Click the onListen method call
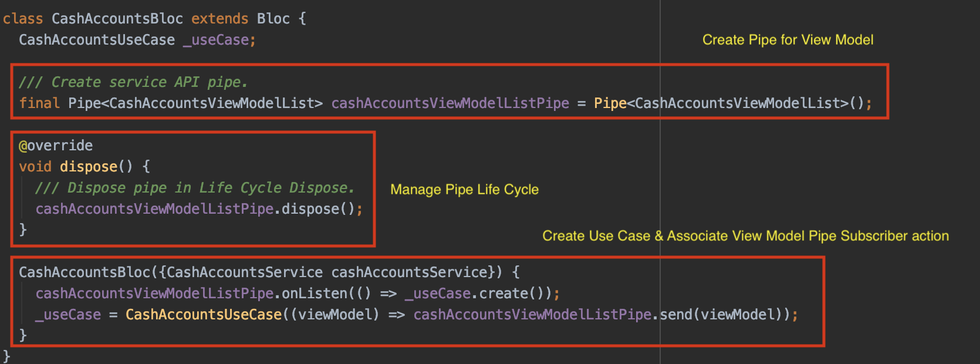The width and height of the screenshot is (980, 364). pyautogui.click(x=315, y=294)
